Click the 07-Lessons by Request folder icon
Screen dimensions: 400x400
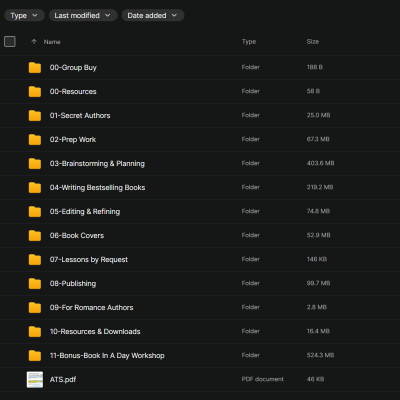(x=35, y=260)
